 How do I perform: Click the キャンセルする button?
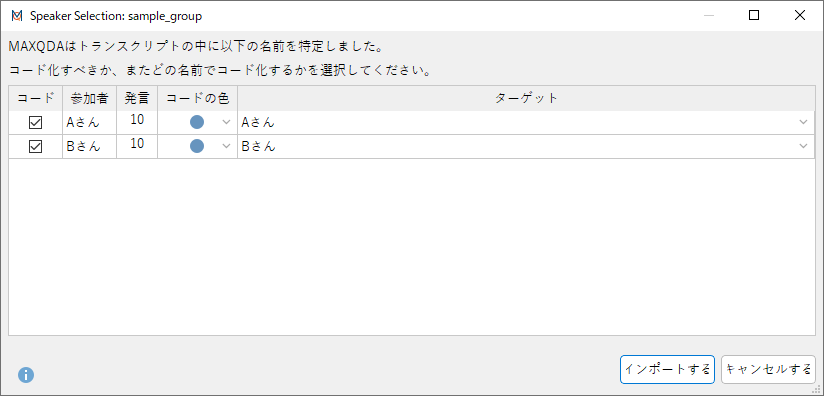point(768,370)
